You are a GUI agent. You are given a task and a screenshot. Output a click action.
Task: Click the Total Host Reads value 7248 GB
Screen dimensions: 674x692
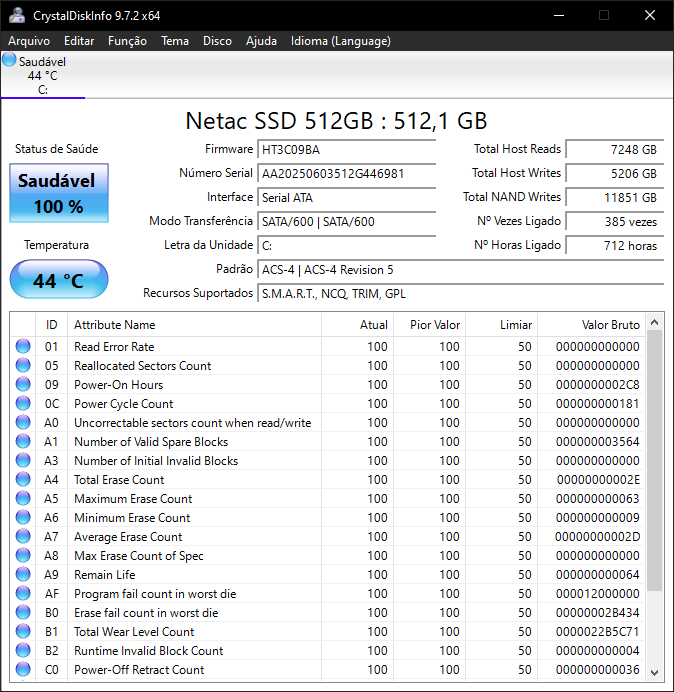pyautogui.click(x=615, y=150)
